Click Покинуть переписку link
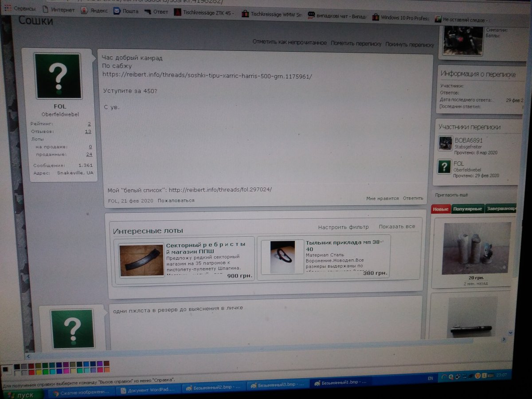 coord(410,45)
